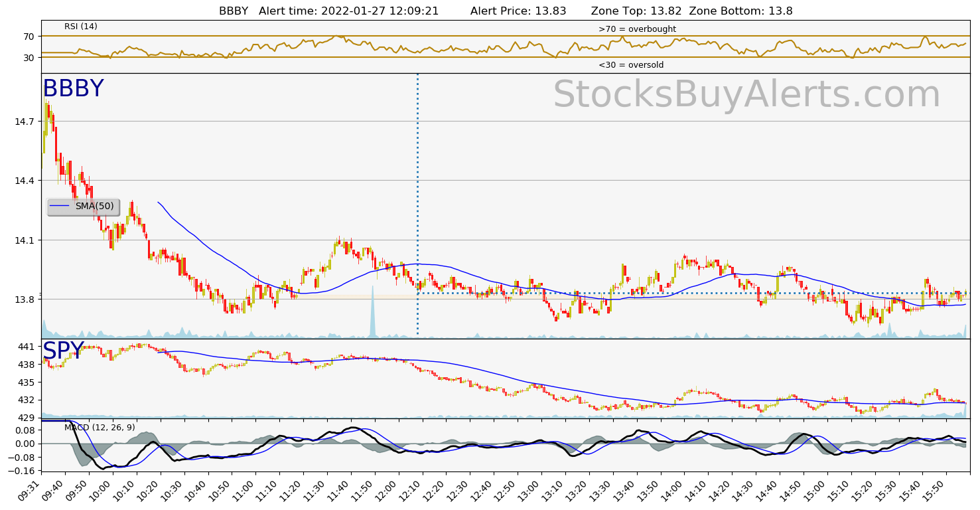Click the SPY axis tick "438"
Image resolution: width=980 pixels, height=510 pixels.
26,365
